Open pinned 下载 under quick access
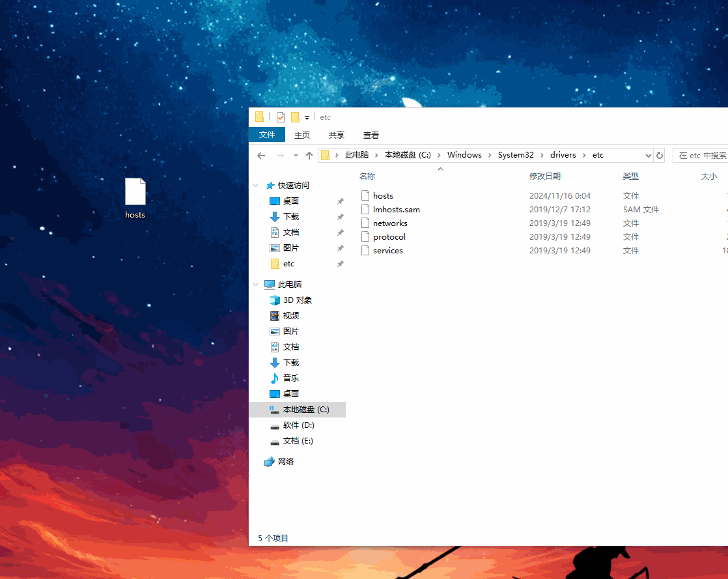728x579 pixels. tap(291, 217)
